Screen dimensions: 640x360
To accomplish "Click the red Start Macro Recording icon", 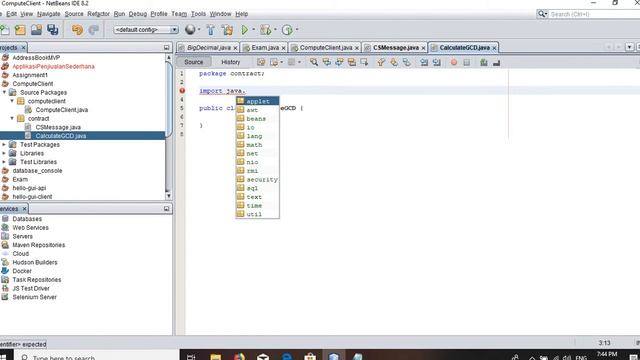I will coord(454,62).
